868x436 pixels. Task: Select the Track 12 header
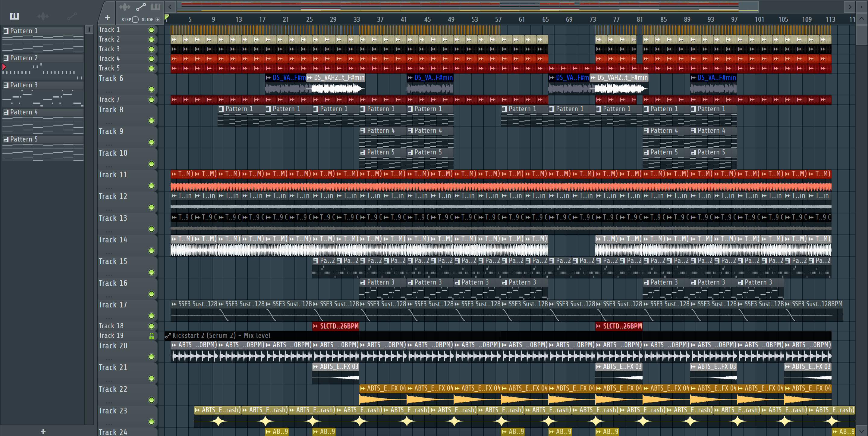[x=127, y=202]
